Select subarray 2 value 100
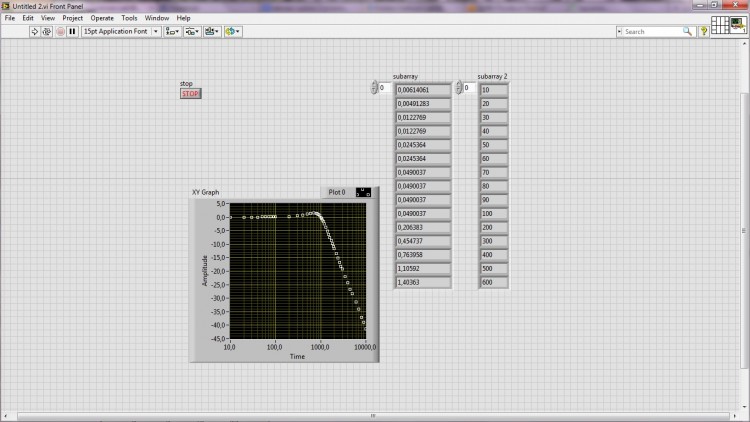The width and height of the screenshot is (750, 422). [x=494, y=214]
